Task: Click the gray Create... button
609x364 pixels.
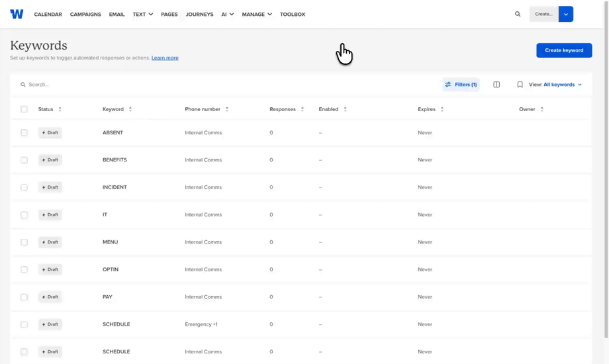Action: 543,14
